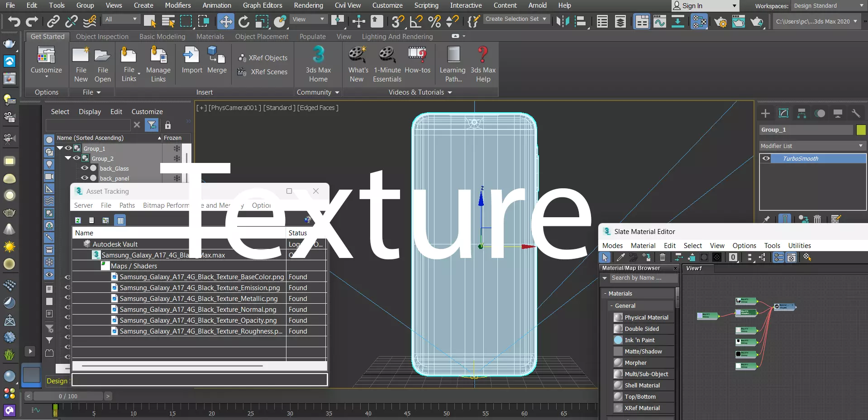Click the trash Delete icon in Slate toolbar

click(x=663, y=257)
